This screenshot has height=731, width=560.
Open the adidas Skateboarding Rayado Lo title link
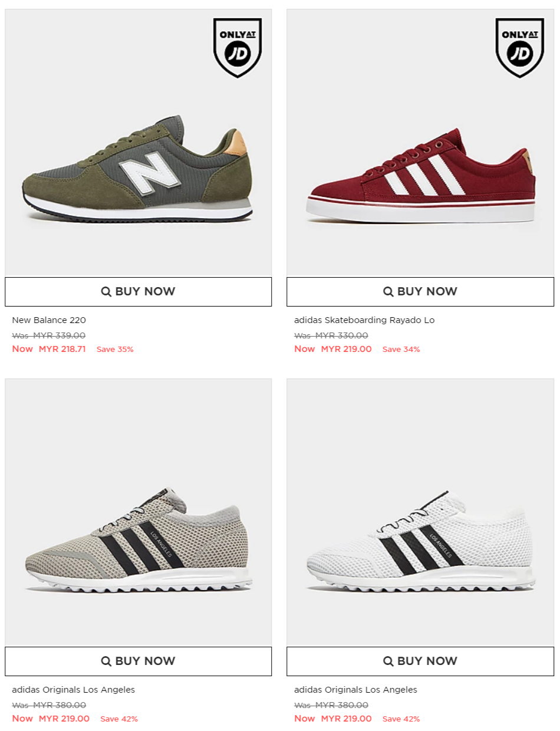point(364,320)
